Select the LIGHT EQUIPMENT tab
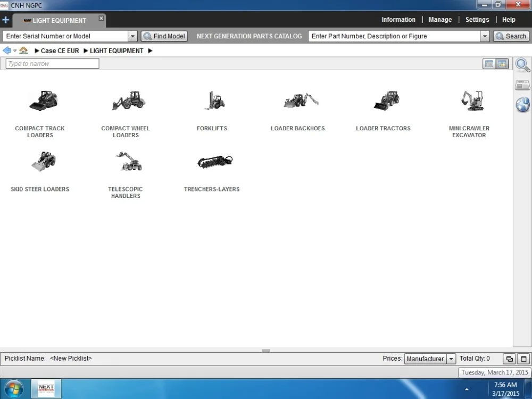Viewport: 532px width, 399px height. coord(59,20)
